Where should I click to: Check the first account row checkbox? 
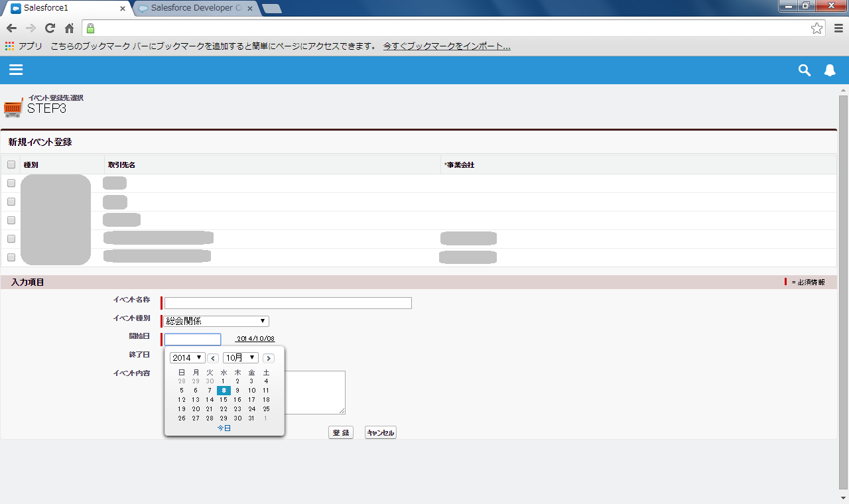click(x=11, y=183)
